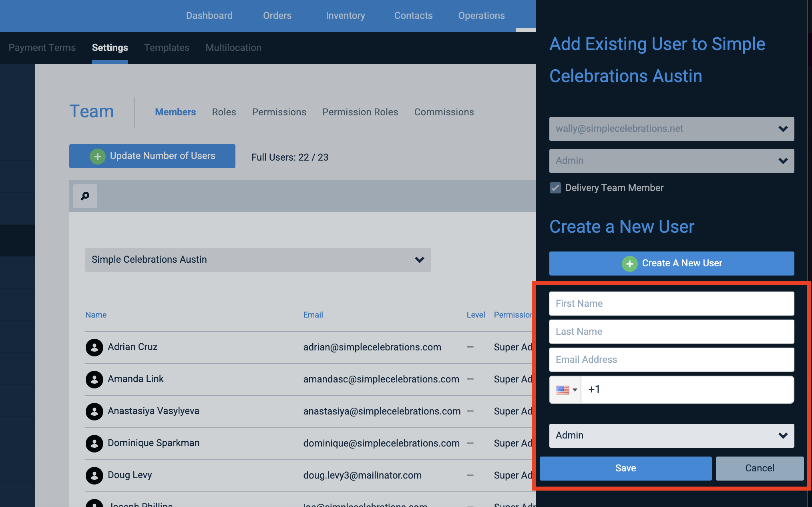
Task: Click the name Doug Levy
Action: point(130,475)
